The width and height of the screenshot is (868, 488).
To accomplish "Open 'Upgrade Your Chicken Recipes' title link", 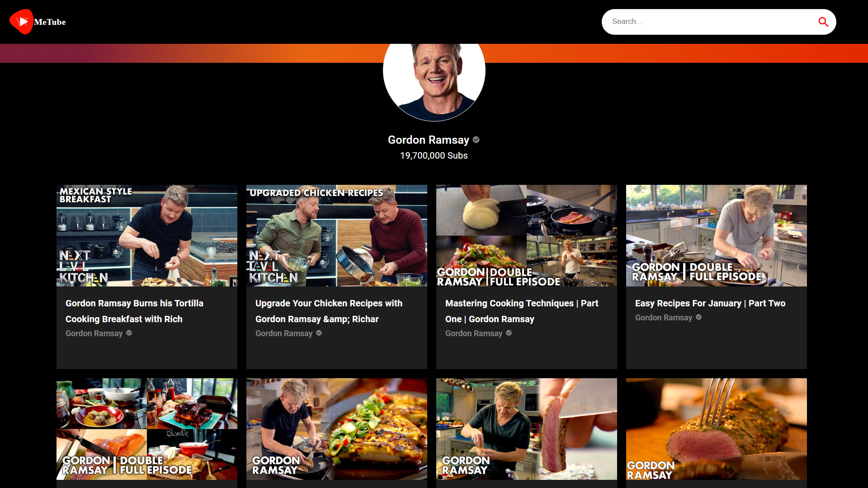I will click(329, 311).
